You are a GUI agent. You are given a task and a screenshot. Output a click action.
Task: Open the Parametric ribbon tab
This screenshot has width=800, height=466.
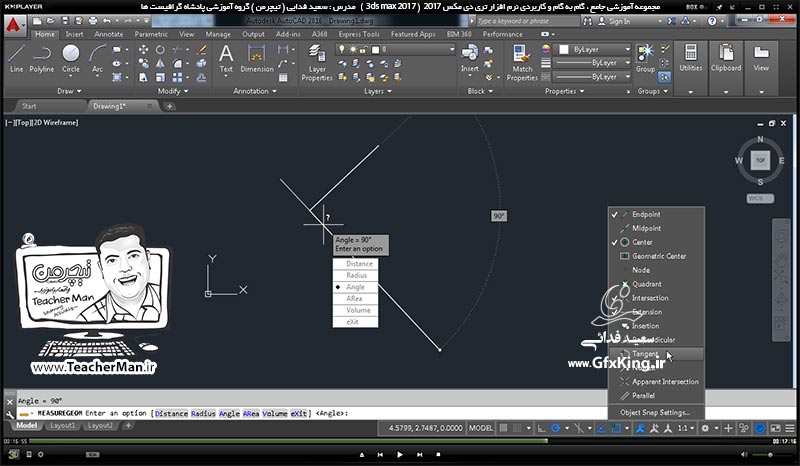[x=151, y=34]
